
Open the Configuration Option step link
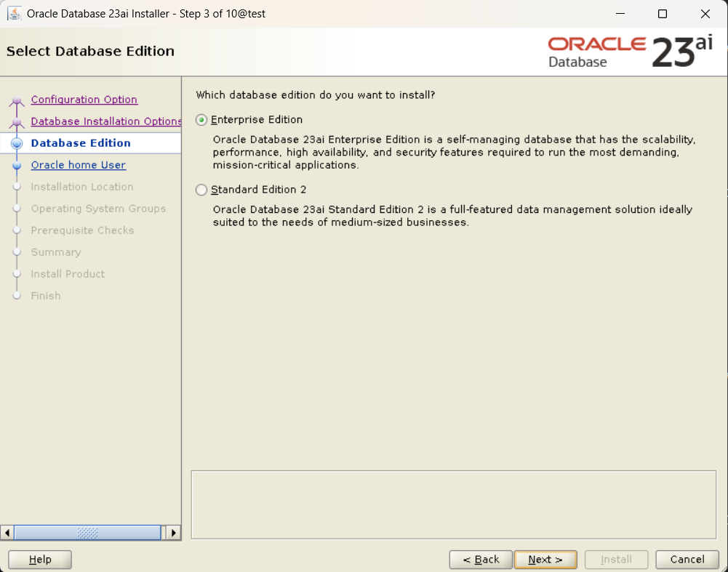(84, 100)
